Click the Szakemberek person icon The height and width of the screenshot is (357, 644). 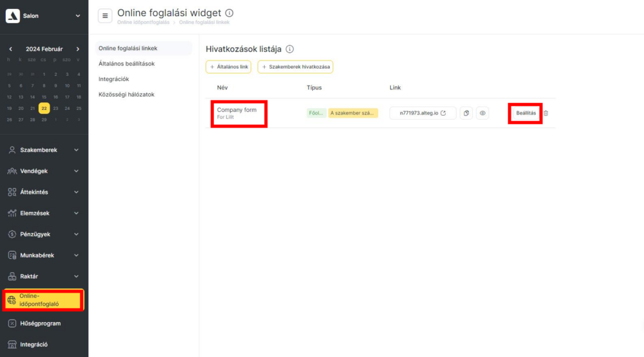pos(12,150)
